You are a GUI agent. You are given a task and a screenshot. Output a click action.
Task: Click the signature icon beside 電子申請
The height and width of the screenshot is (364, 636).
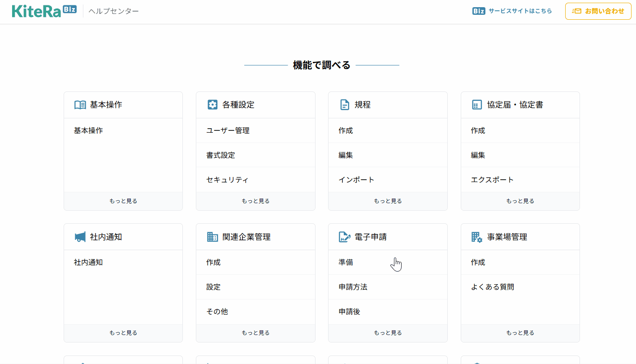pyautogui.click(x=345, y=237)
